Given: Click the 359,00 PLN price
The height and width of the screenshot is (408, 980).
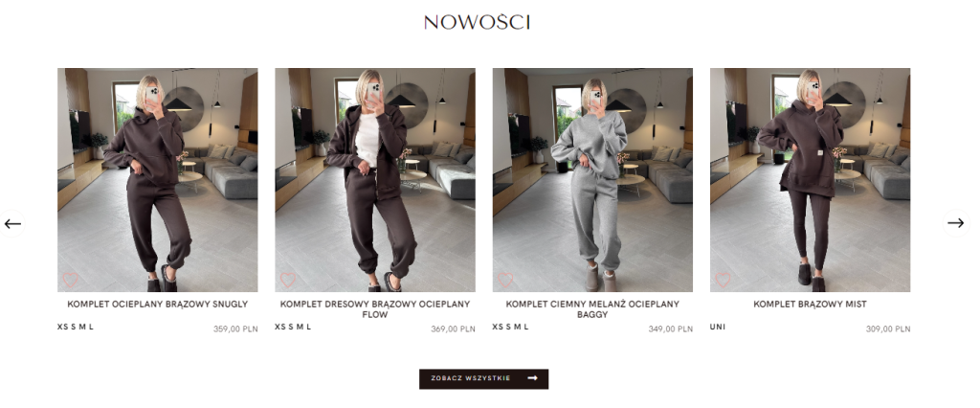Looking at the screenshot, I should 235,329.
